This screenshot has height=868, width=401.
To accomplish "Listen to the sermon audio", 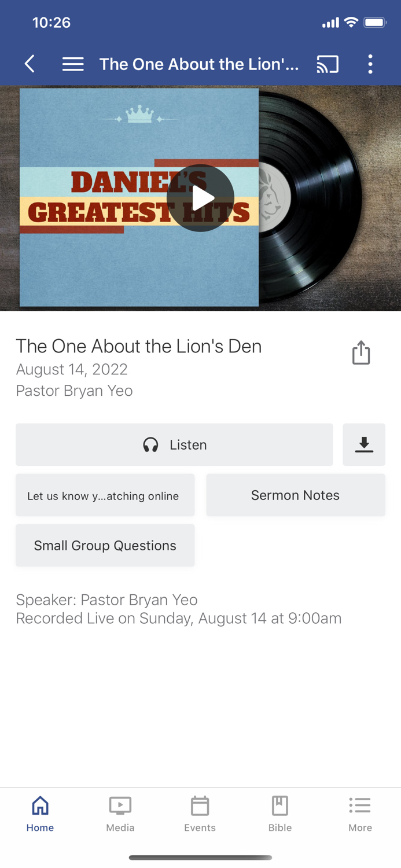I will click(174, 444).
